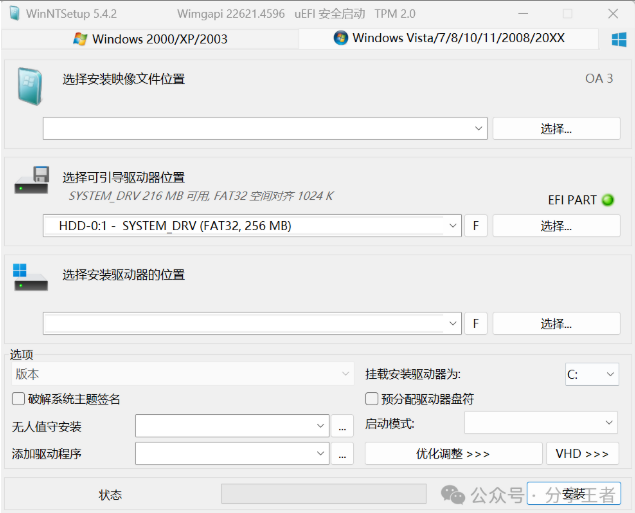
Task: Click the status progress bar
Action: (322, 494)
